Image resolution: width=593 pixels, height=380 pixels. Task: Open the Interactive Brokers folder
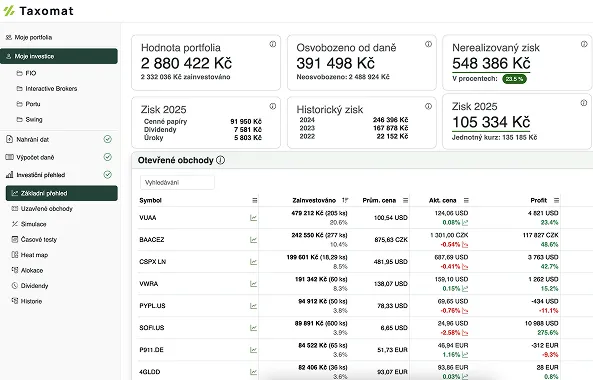pyautogui.click(x=47, y=88)
